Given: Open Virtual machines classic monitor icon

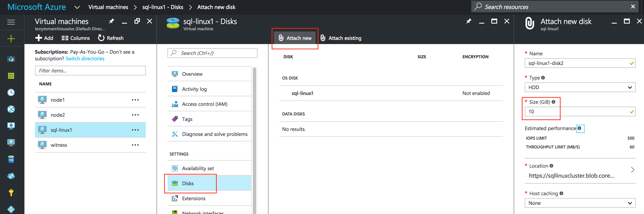Looking at the screenshot, I should (11, 126).
